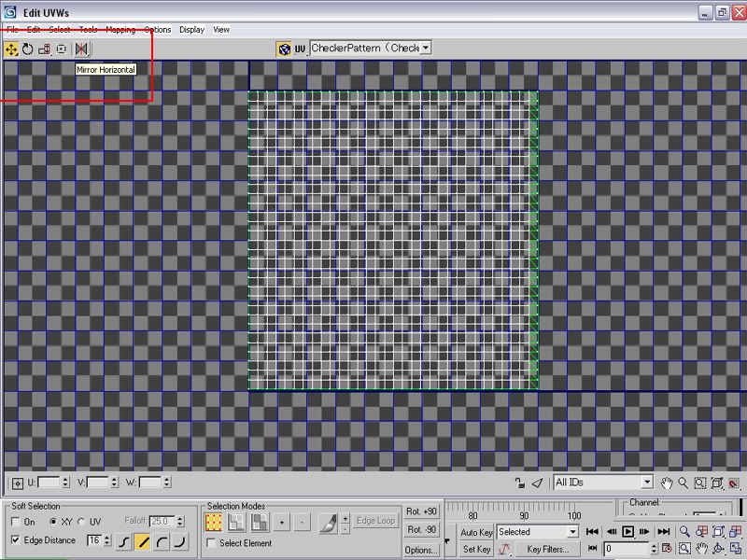Select the UV radio button
The width and height of the screenshot is (747, 560).
81,522
